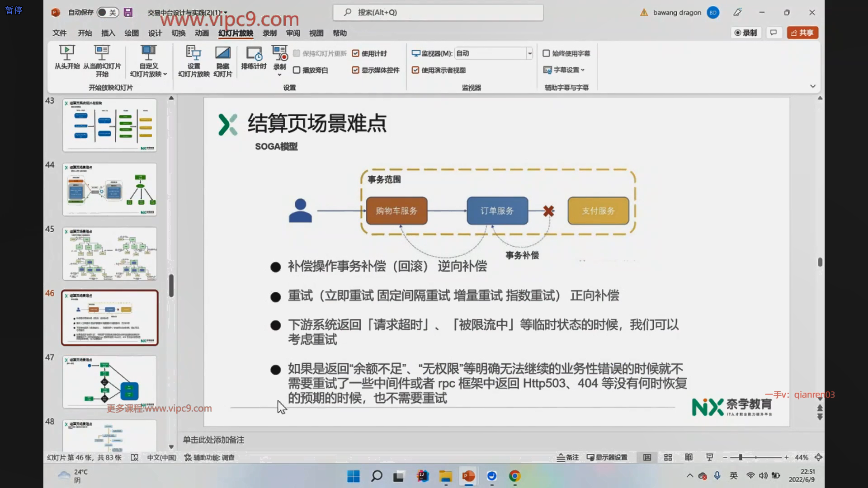The image size is (868, 488).
Task: Click the save icon in title bar
Action: [128, 13]
